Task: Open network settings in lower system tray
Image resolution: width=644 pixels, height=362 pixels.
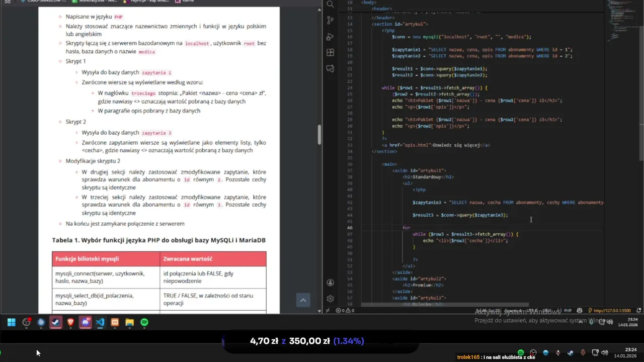Action: [x=595, y=352]
